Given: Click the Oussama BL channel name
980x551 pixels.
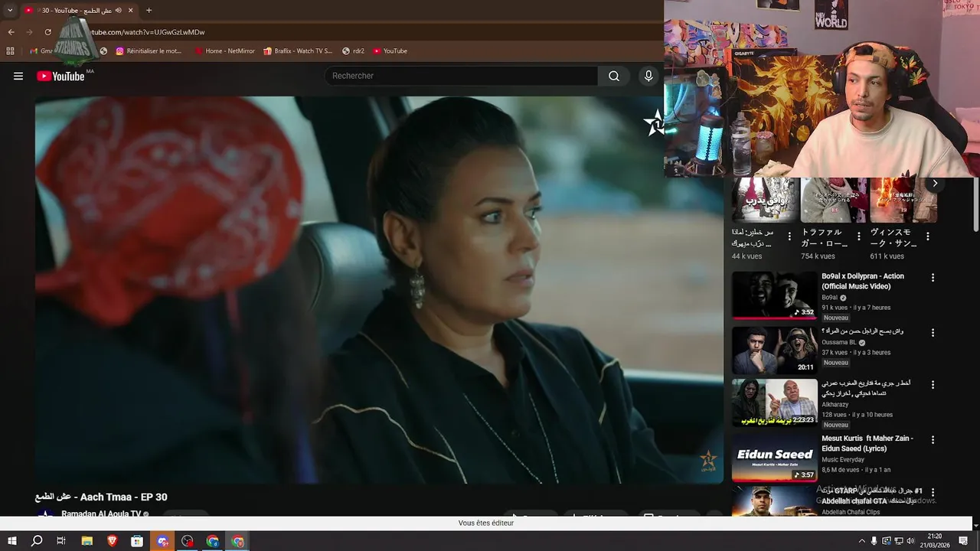Looking at the screenshot, I should click(839, 343).
